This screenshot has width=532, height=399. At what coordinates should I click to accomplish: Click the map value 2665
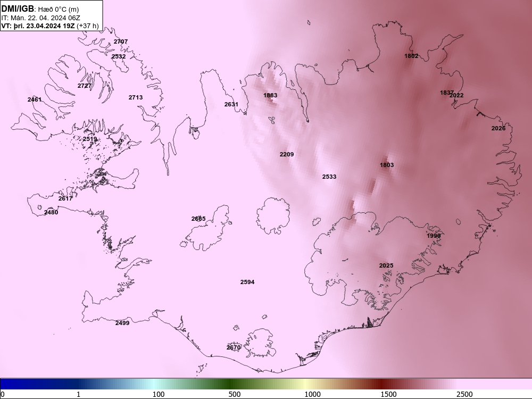pos(198,219)
